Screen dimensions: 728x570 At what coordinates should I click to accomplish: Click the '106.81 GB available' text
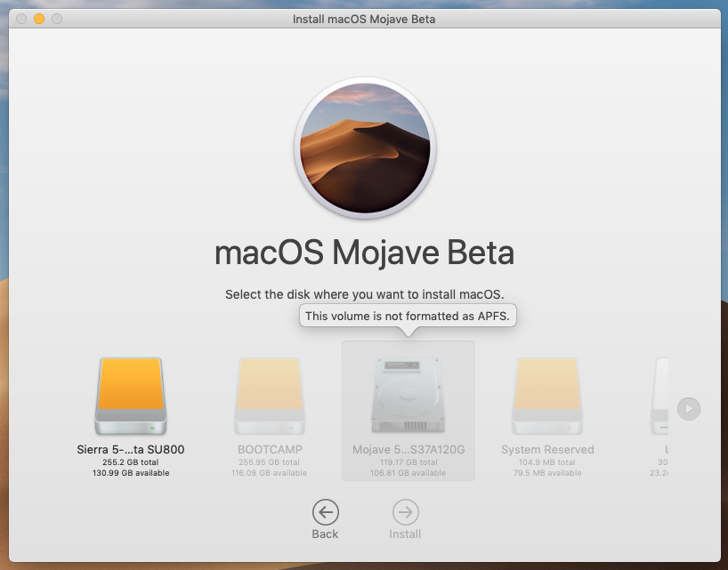(x=408, y=473)
